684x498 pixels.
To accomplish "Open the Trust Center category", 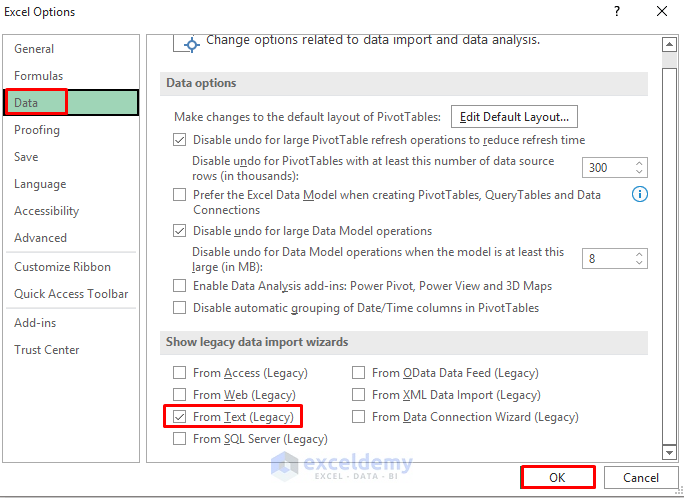I will 47,350.
